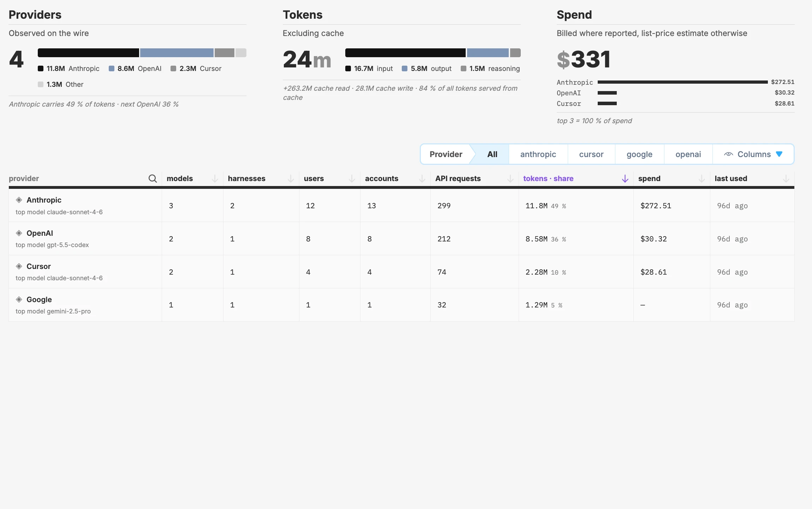Open the Anthropic provider row name
This screenshot has height=509, width=812.
44,200
